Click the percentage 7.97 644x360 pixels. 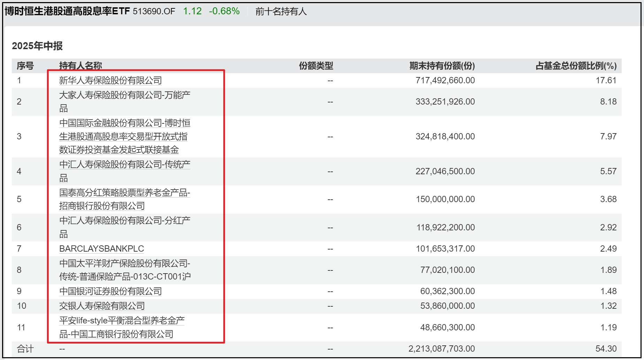[x=608, y=136]
